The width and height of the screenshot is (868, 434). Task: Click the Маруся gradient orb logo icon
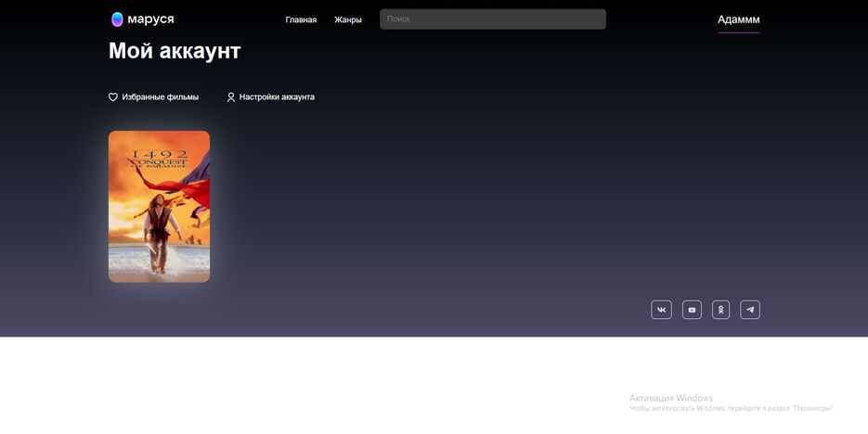pos(117,19)
